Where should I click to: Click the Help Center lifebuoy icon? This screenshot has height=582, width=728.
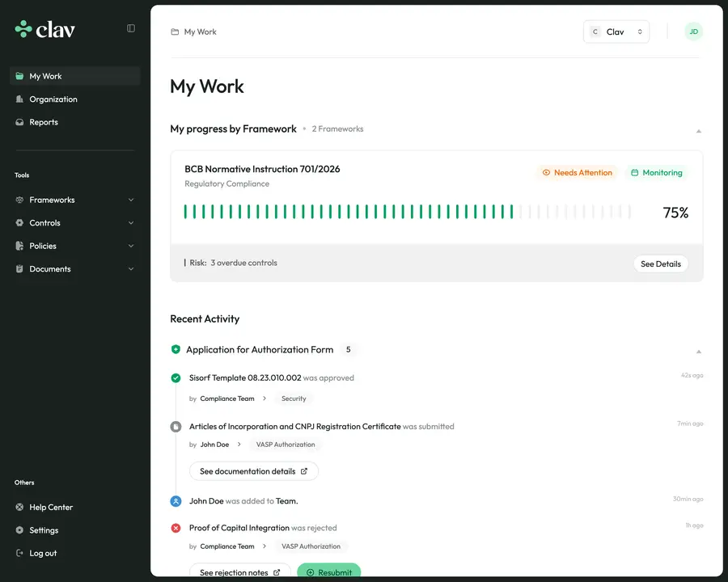19,508
